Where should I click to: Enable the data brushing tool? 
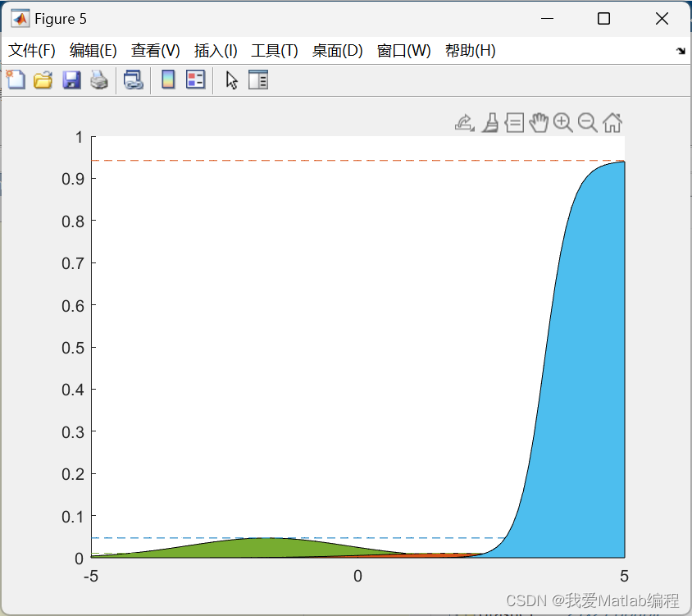tap(490, 123)
